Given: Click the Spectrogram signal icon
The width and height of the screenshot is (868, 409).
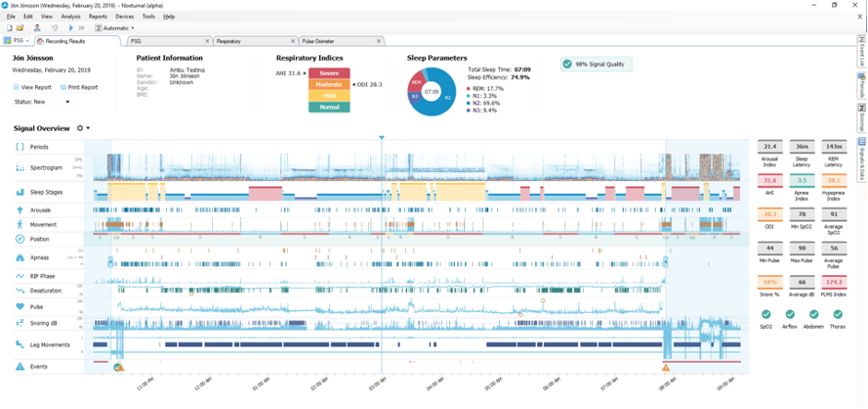Looking at the screenshot, I should 19,168.
